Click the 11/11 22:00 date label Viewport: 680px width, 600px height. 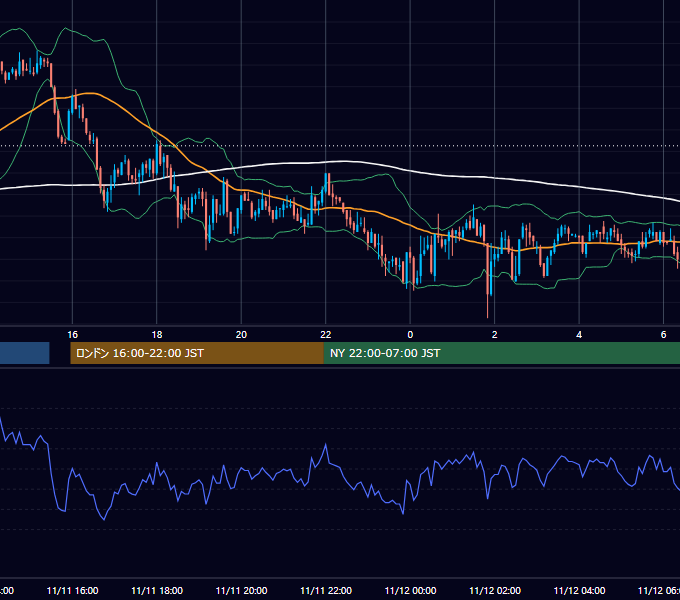point(326,590)
